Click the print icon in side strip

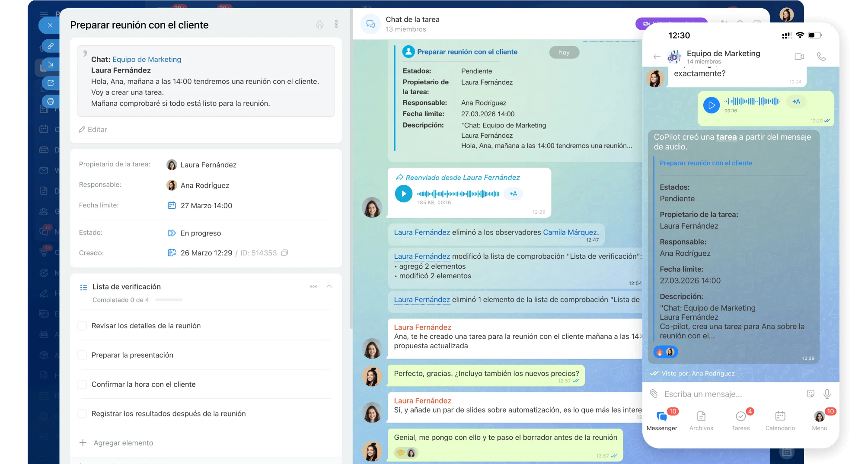click(x=51, y=102)
